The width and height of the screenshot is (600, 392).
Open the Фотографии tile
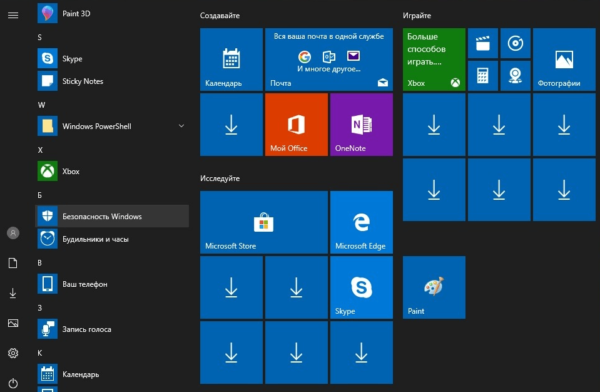point(564,59)
